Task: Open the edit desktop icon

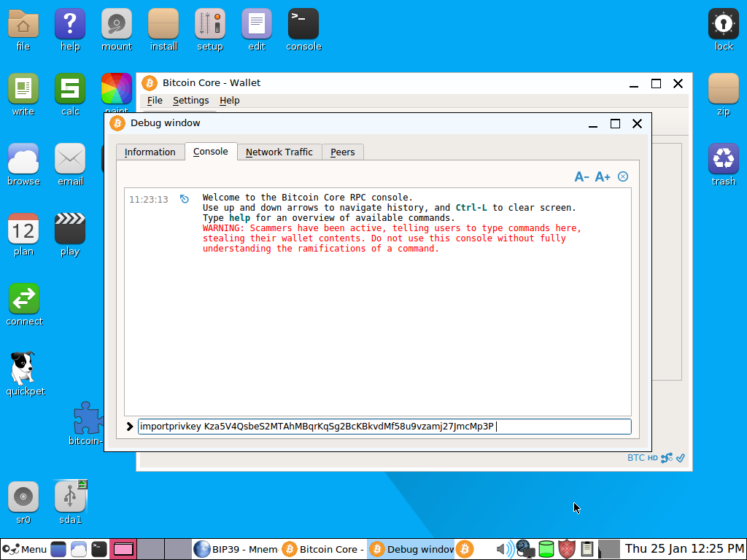Action: click(257, 30)
